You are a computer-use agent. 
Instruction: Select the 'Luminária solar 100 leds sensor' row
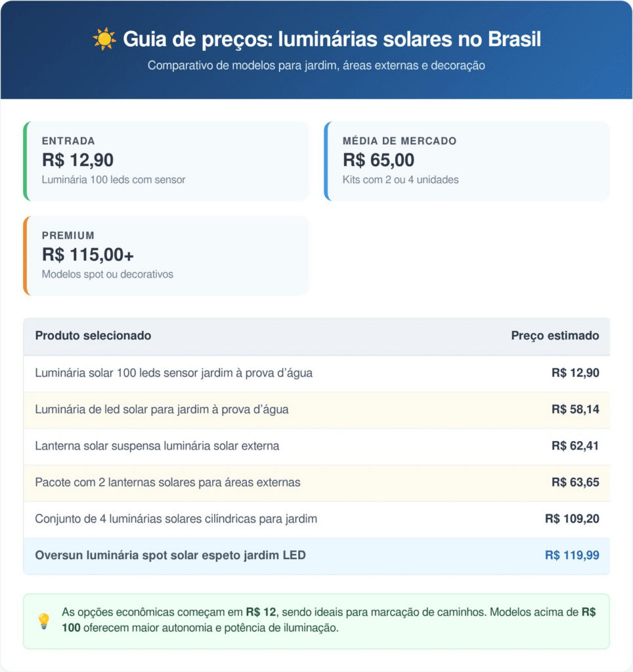(174, 373)
